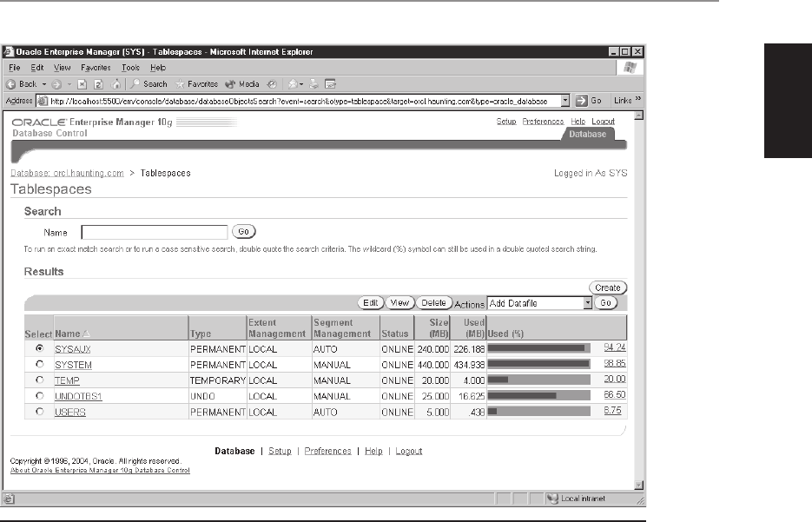Open the Back history dropdown arrow

[44, 84]
